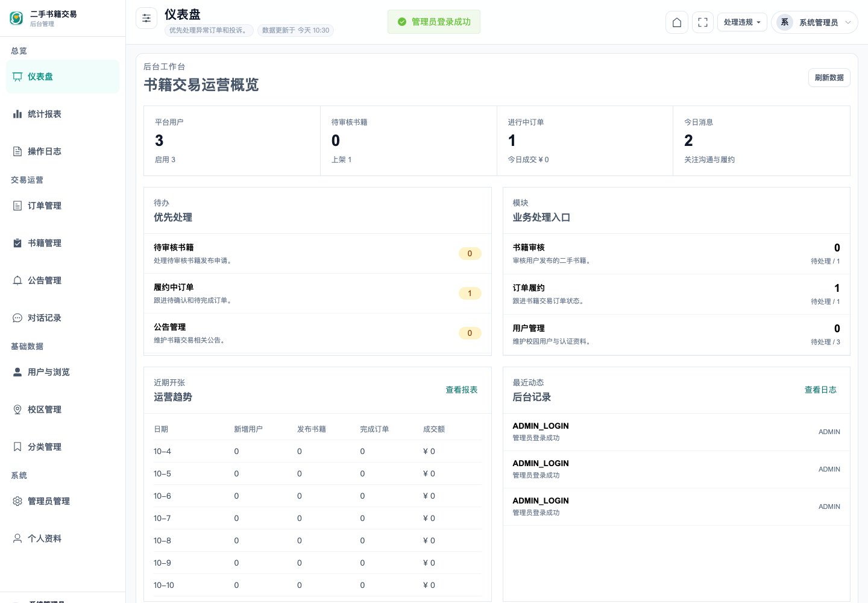The height and width of the screenshot is (603, 868).
Task: Click the 仪表盘 sidebar icon
Action: 17,77
